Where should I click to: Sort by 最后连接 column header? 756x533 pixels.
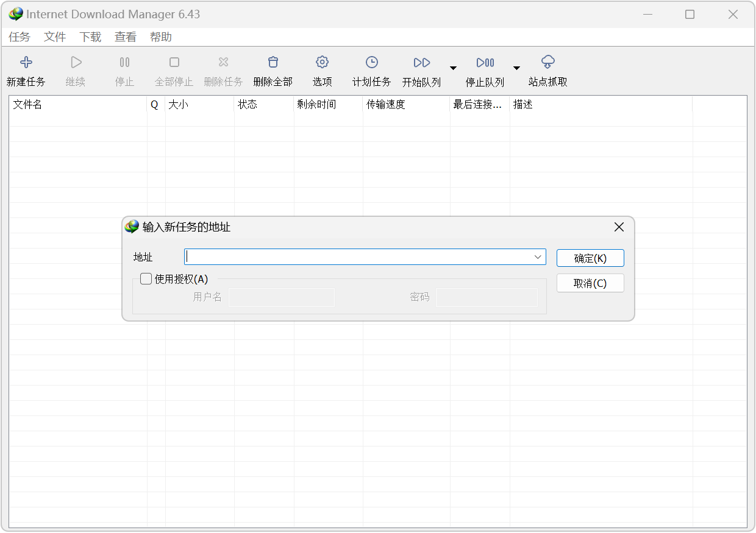pos(480,104)
